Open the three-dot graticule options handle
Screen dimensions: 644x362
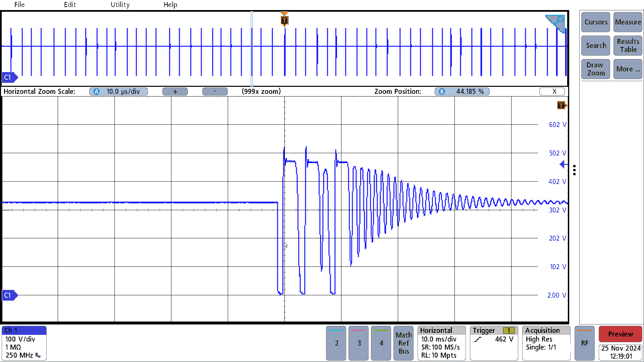coord(575,170)
